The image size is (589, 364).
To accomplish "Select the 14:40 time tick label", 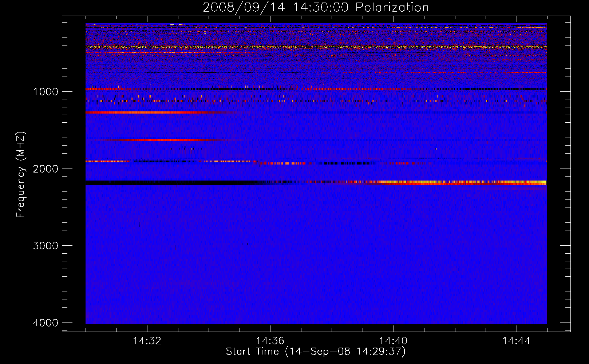I will [393, 341].
